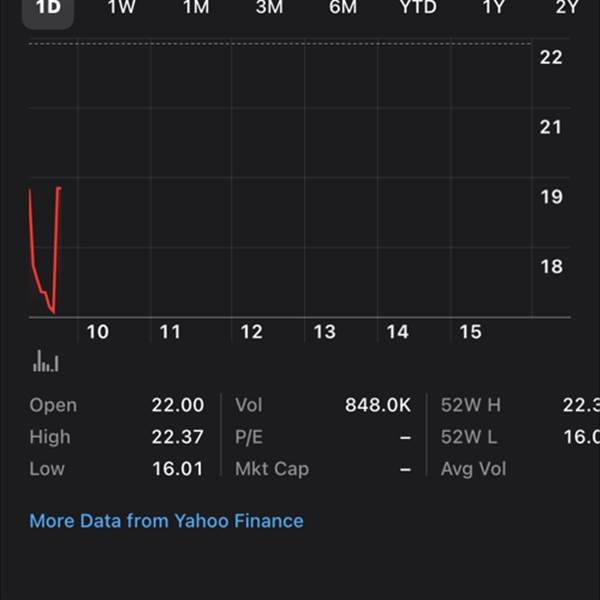Switch to the 1W range tab
Viewport: 600px width, 600px height.
click(x=121, y=8)
